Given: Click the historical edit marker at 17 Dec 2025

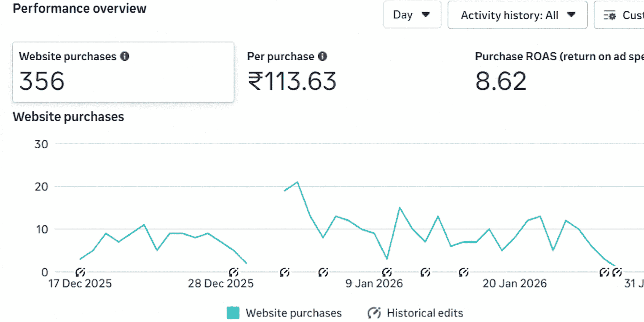Looking at the screenshot, I should coord(80,272).
